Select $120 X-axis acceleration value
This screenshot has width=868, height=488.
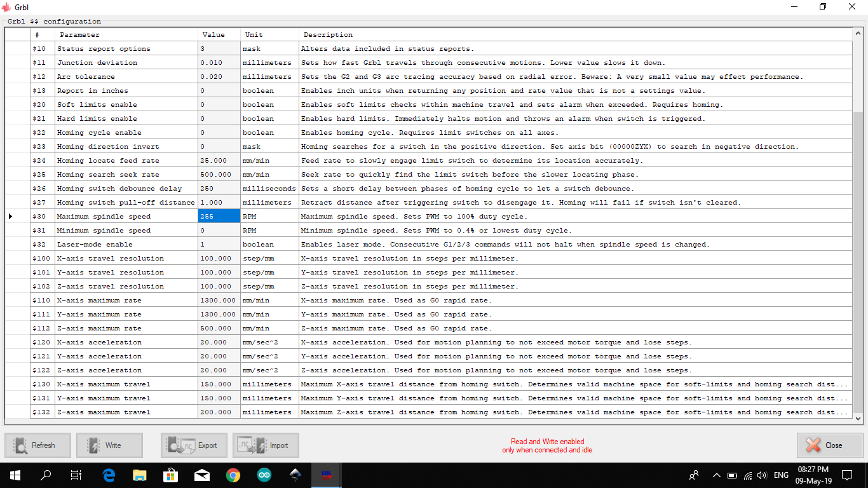219,342
